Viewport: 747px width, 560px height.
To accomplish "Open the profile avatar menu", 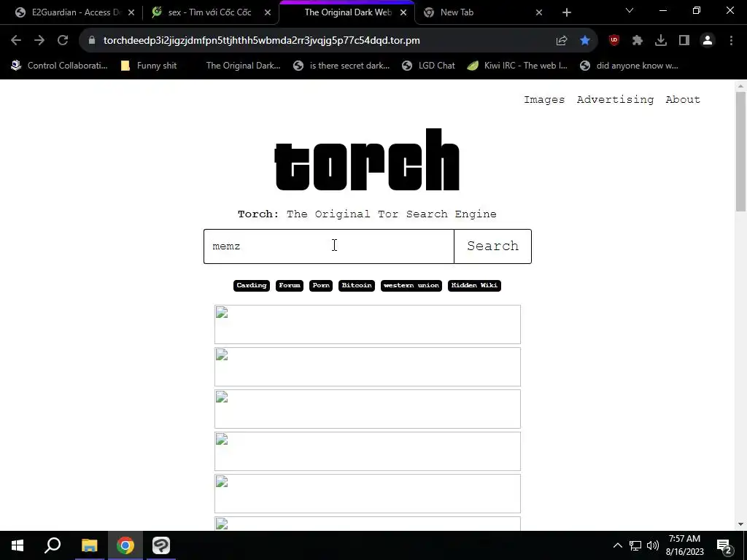I will pos(708,41).
